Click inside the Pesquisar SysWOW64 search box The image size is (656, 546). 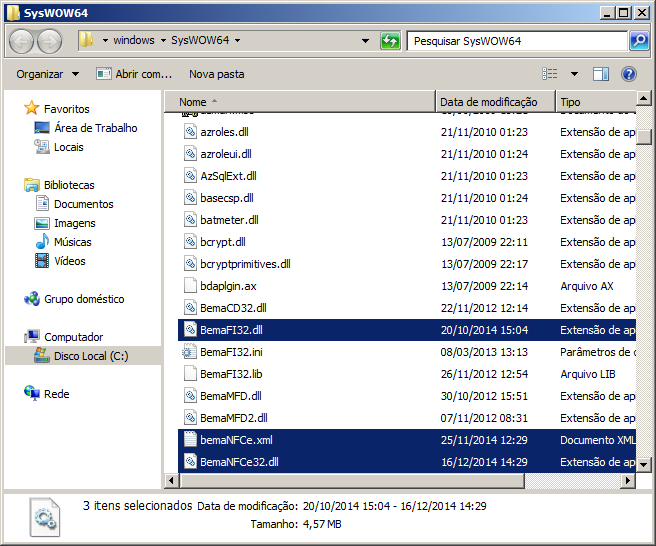(x=518, y=41)
